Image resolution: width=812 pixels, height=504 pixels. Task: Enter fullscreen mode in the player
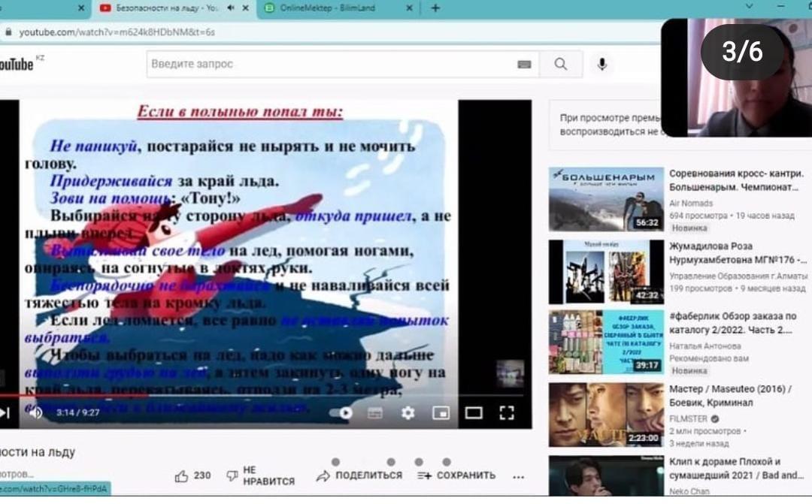click(x=507, y=412)
